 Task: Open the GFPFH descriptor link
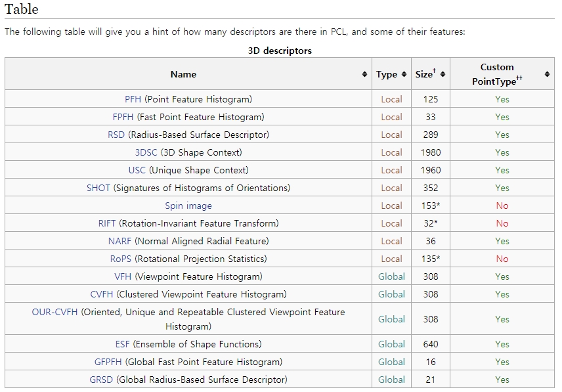[109, 362]
